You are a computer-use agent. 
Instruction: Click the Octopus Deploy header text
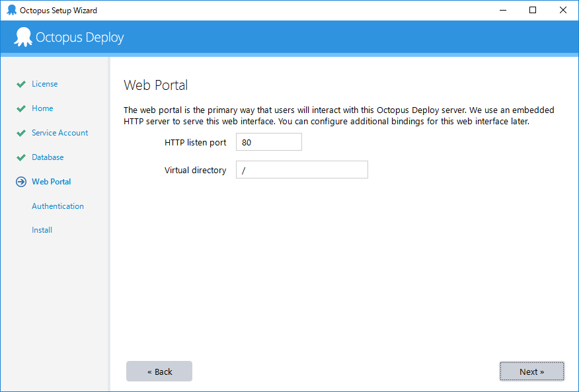(80, 37)
